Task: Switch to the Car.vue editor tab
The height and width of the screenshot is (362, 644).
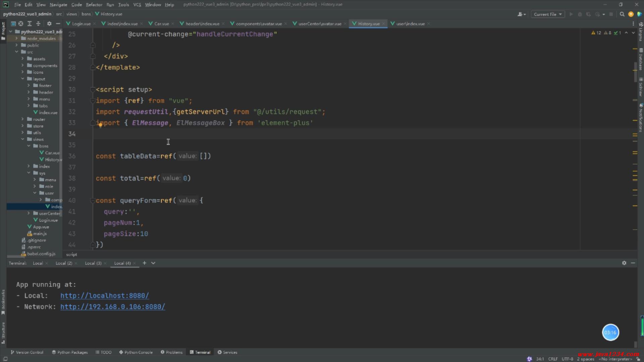Action: click(161, 24)
